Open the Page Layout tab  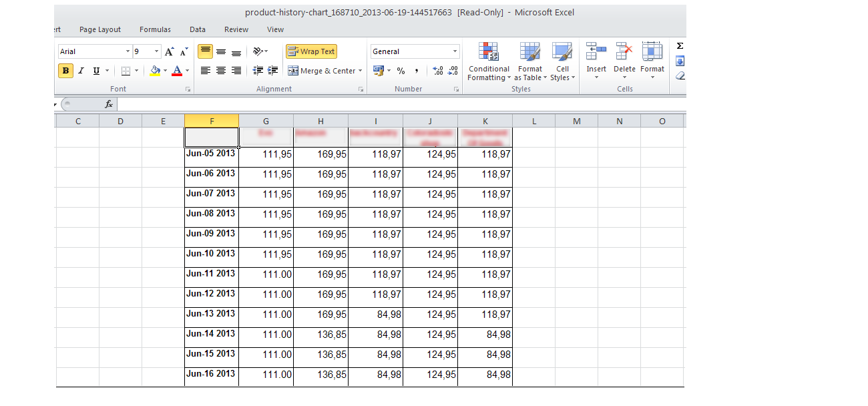100,29
